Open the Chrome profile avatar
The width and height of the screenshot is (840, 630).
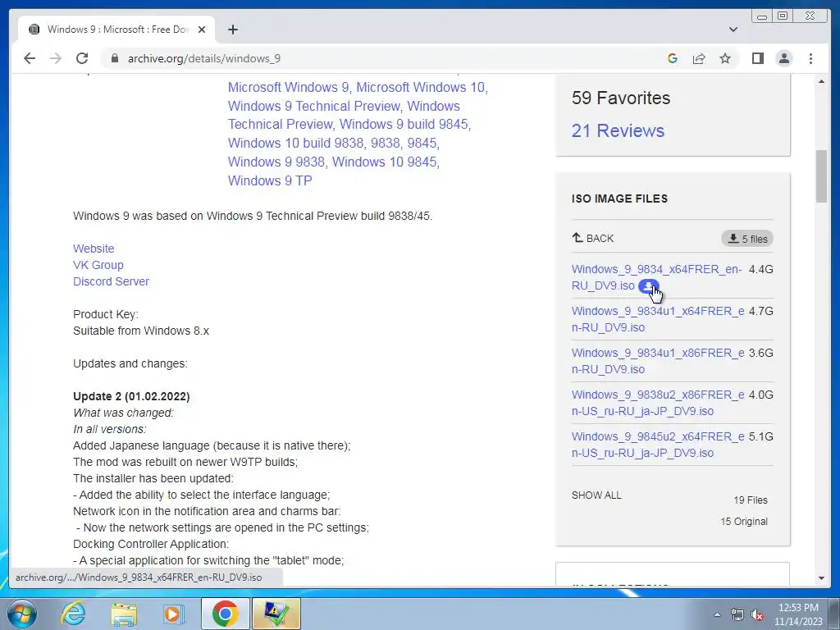pos(783,58)
